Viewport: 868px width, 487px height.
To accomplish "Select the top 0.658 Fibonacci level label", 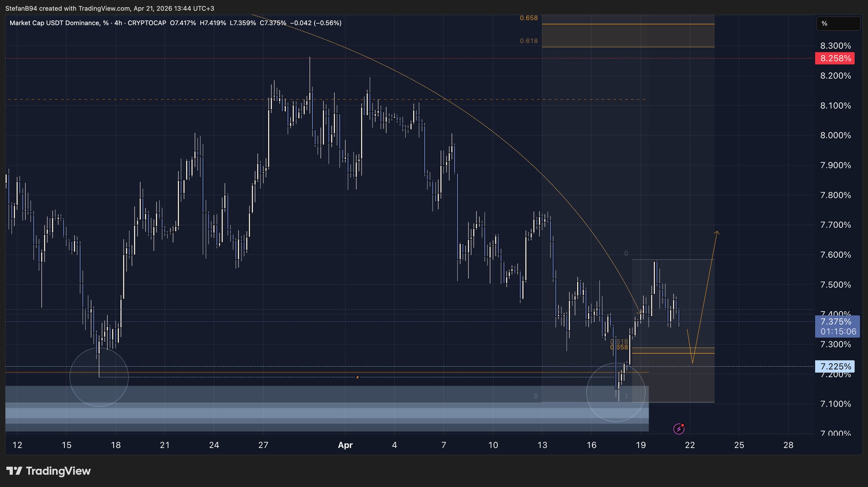I will pos(529,18).
